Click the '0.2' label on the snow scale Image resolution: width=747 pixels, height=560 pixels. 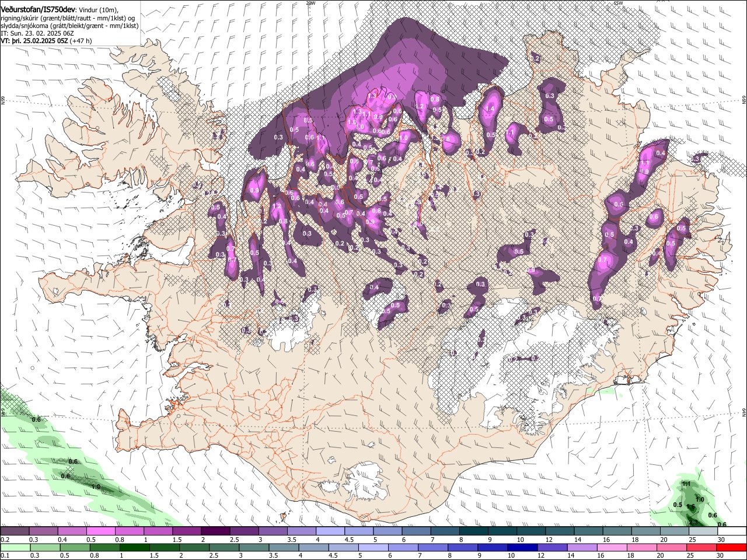5,540
